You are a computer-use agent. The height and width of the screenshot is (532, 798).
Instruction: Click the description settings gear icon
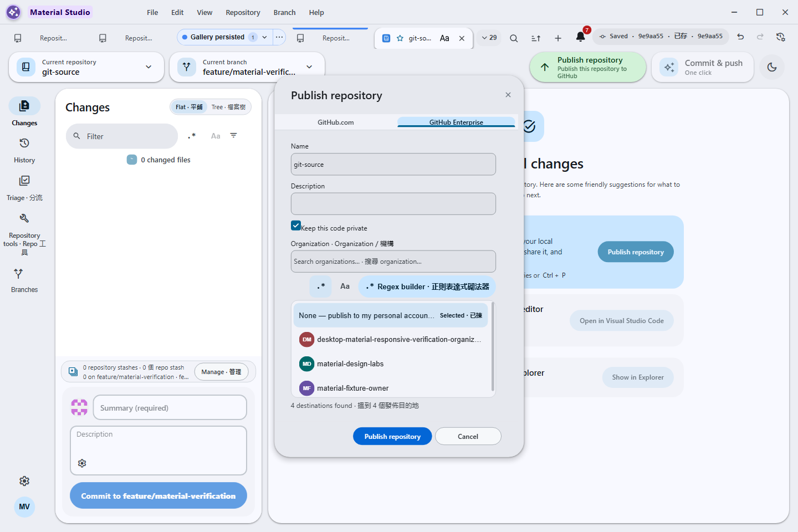82,463
